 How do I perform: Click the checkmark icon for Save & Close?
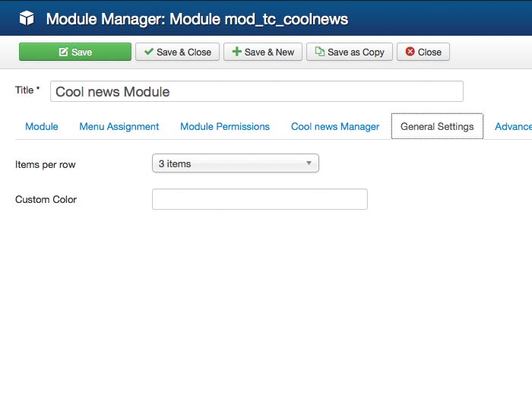[149, 52]
